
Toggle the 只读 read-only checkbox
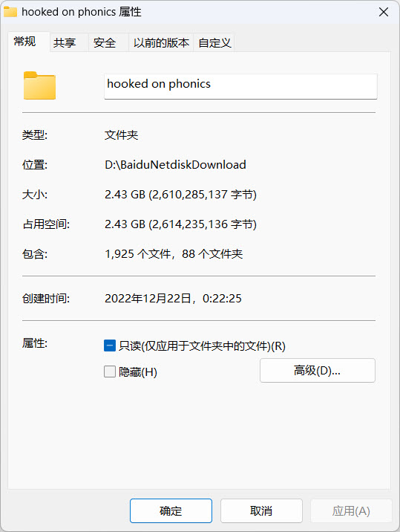point(110,346)
